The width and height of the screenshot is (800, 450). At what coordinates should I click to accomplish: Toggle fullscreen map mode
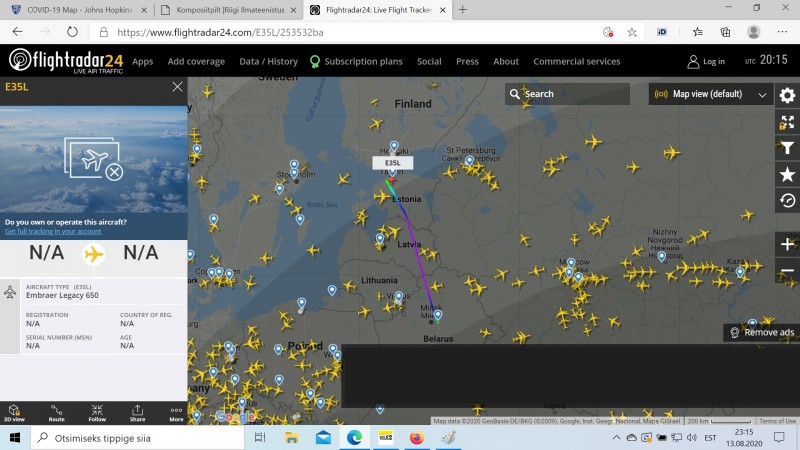[x=787, y=122]
